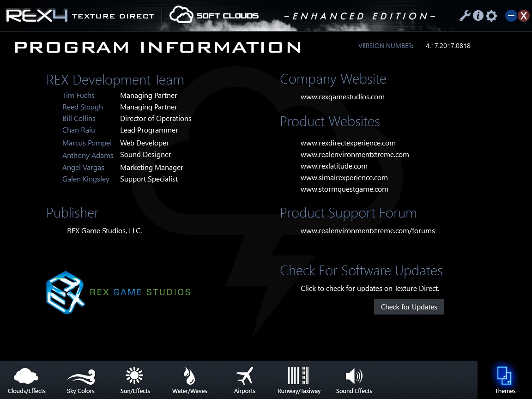
Task: Click the 'ENHANCED EDITION' header text
Action: pyautogui.click(x=360, y=16)
